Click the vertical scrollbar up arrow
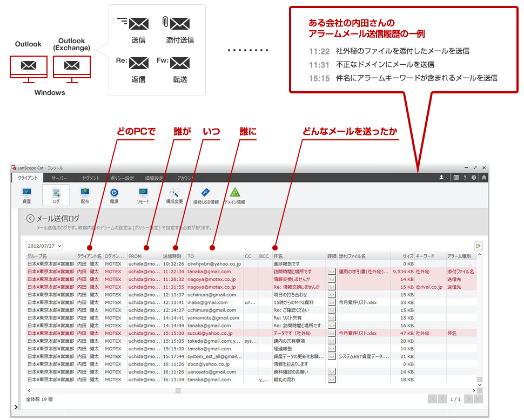 click(480, 255)
